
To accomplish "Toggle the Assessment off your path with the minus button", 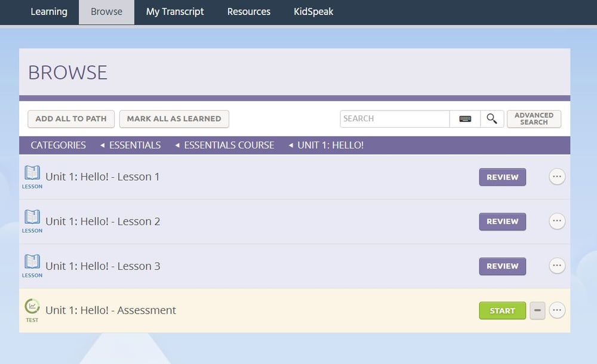I will (537, 310).
